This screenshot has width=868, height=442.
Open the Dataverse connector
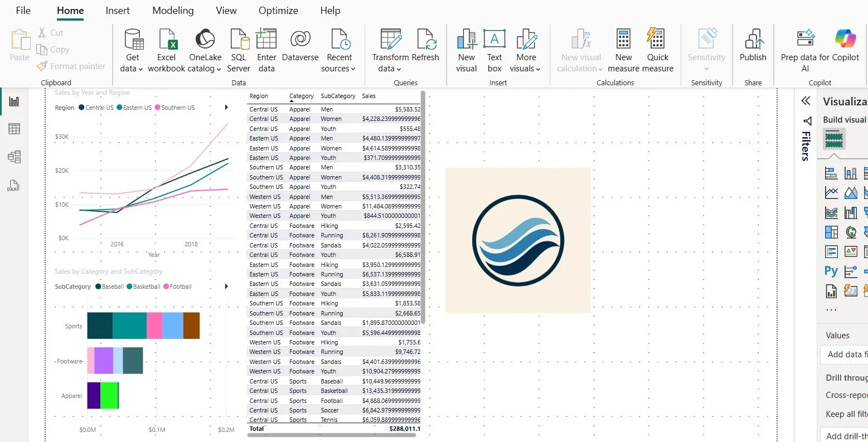tap(300, 46)
